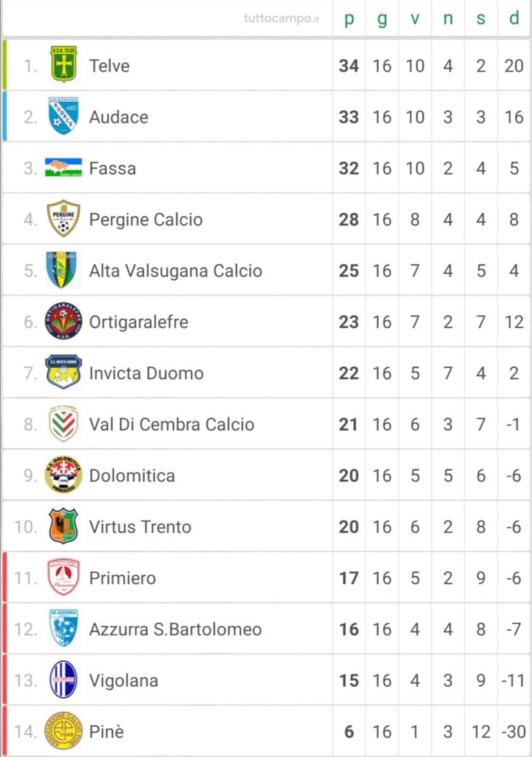Open the Vigolana striped badge

64,680
